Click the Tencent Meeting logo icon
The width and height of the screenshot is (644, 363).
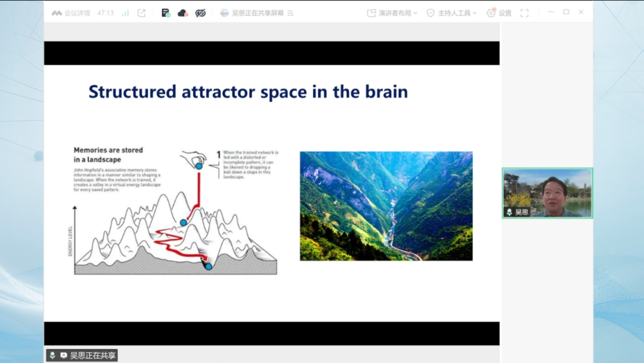[57, 13]
